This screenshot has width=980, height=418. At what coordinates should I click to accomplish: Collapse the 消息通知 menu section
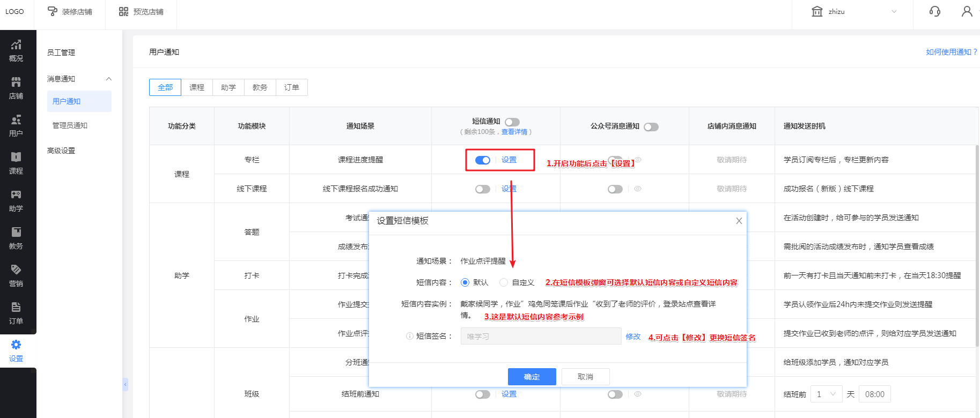point(109,79)
